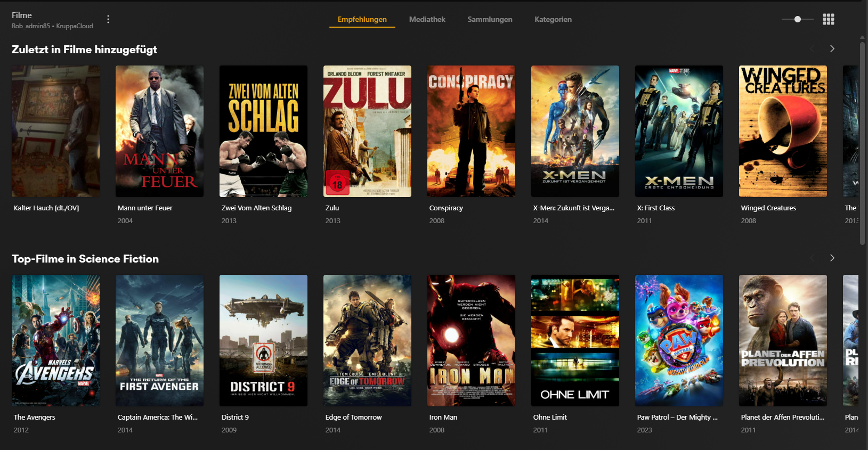Open the Captain America First Avenger poster
The height and width of the screenshot is (450, 868).
point(159,340)
